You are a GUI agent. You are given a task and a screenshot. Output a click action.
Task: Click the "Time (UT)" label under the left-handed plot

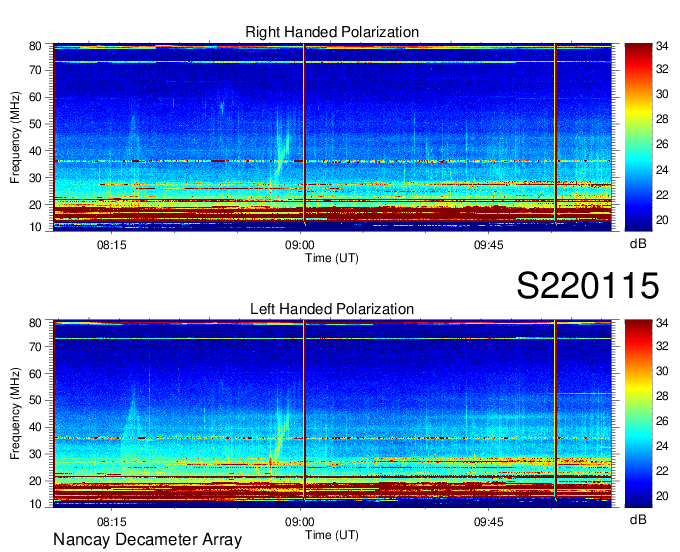(332, 535)
